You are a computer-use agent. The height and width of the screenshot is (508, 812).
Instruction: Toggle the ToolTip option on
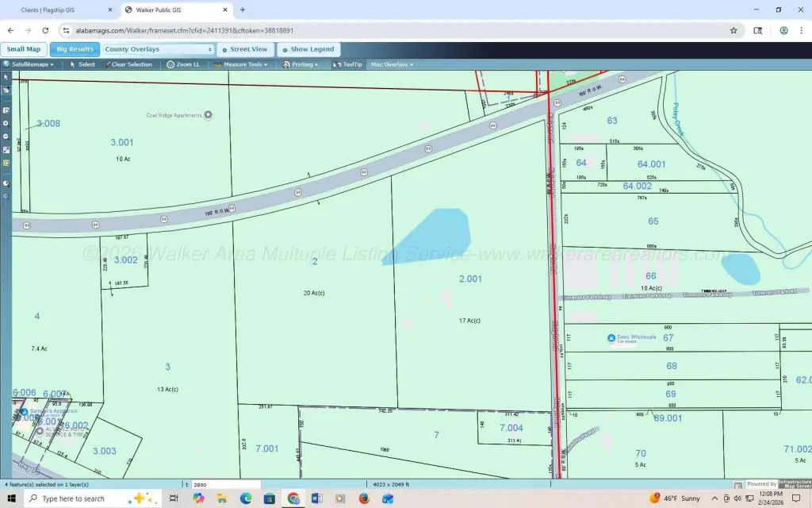point(348,64)
